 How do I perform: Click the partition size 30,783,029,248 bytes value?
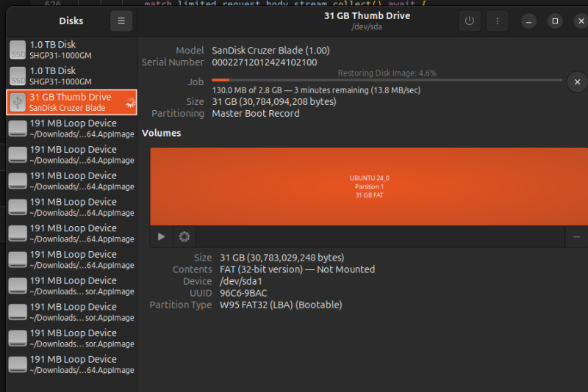pyautogui.click(x=282, y=258)
